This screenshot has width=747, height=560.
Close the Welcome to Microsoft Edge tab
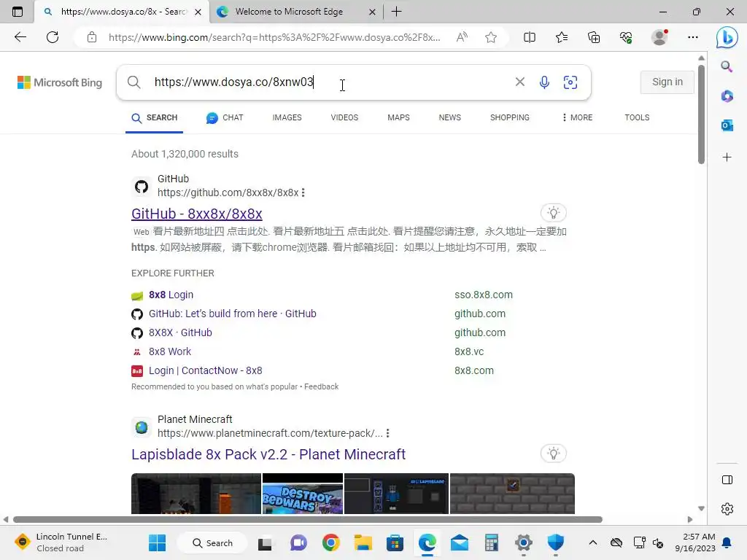(x=372, y=12)
